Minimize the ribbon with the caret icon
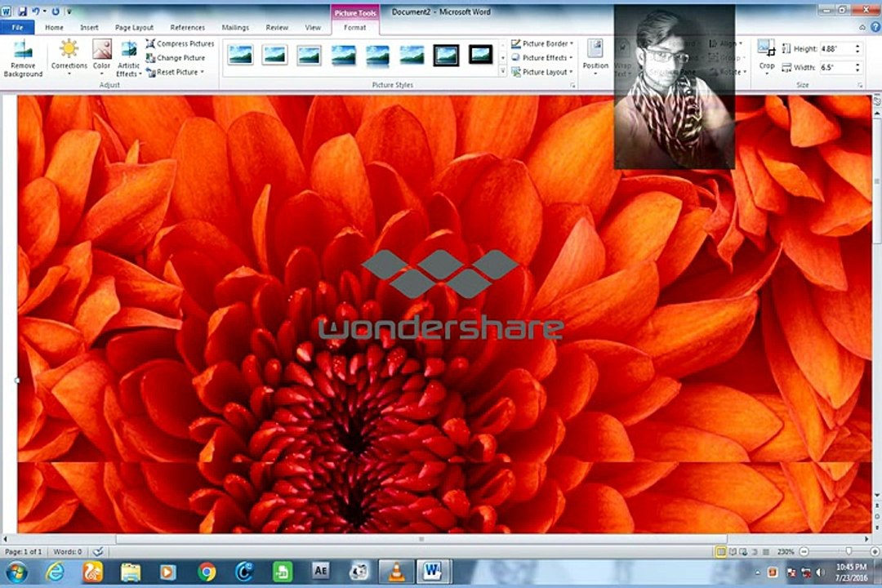 pyautogui.click(x=862, y=27)
